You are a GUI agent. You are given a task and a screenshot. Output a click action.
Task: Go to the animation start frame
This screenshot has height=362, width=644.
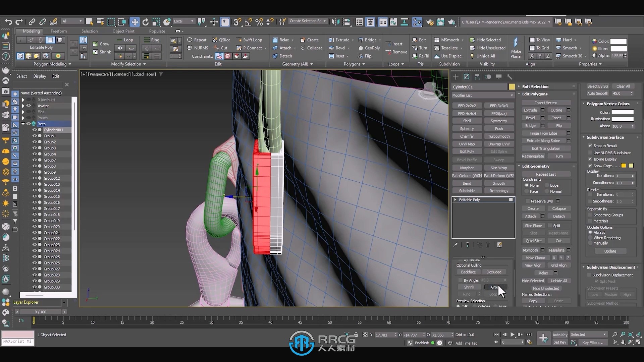[496, 335]
